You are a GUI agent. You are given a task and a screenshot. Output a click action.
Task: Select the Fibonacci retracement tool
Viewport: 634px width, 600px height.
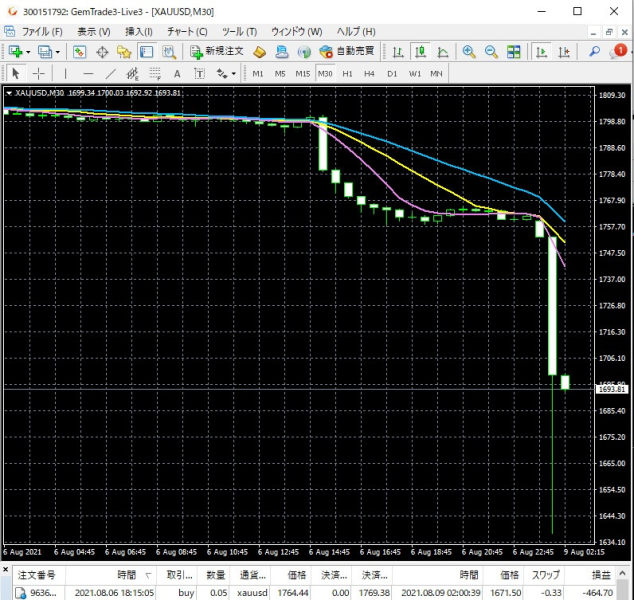pyautogui.click(x=155, y=74)
